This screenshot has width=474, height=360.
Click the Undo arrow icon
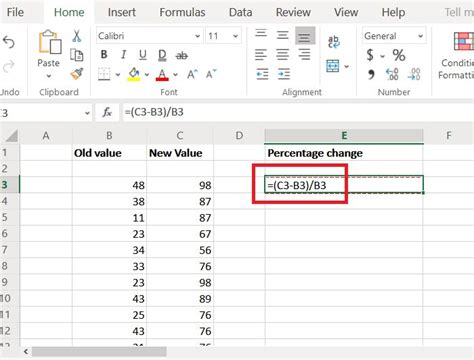[9, 43]
